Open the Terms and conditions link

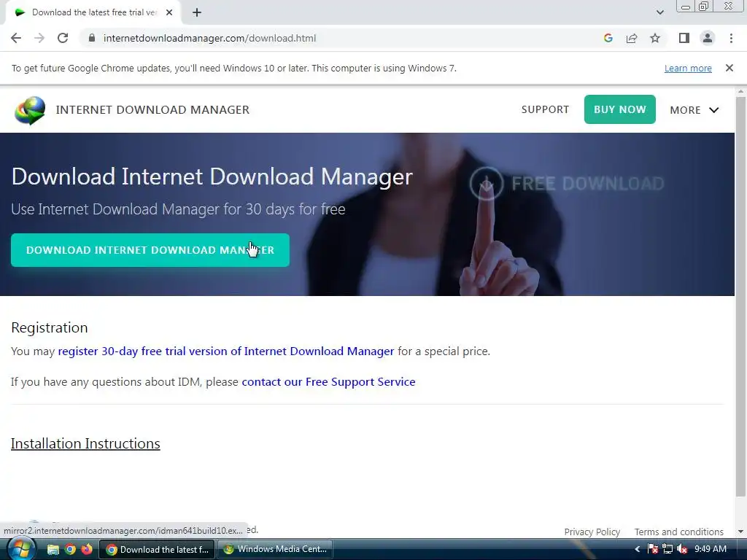[x=679, y=532]
